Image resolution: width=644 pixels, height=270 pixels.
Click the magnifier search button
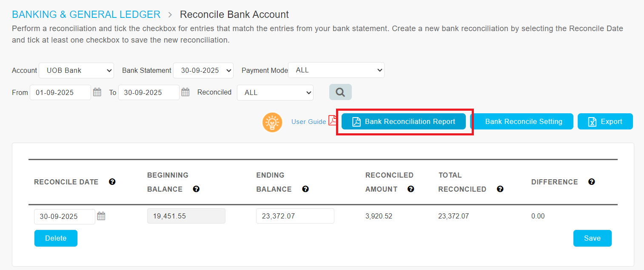click(340, 92)
